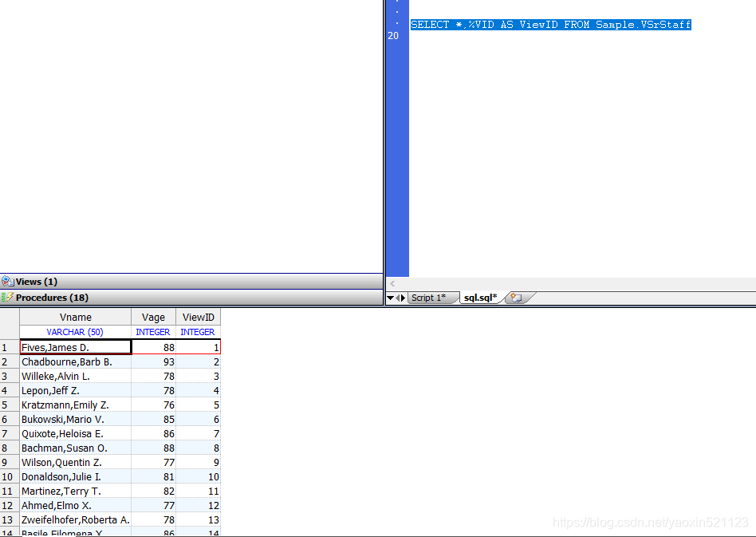The height and width of the screenshot is (537, 756).
Task: Select the cell Kratzmann,Emily Z.
Action: 75,405
